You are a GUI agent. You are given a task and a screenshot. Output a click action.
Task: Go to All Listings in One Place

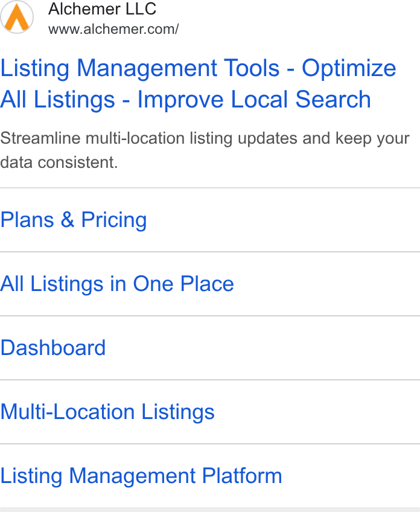coord(117,283)
